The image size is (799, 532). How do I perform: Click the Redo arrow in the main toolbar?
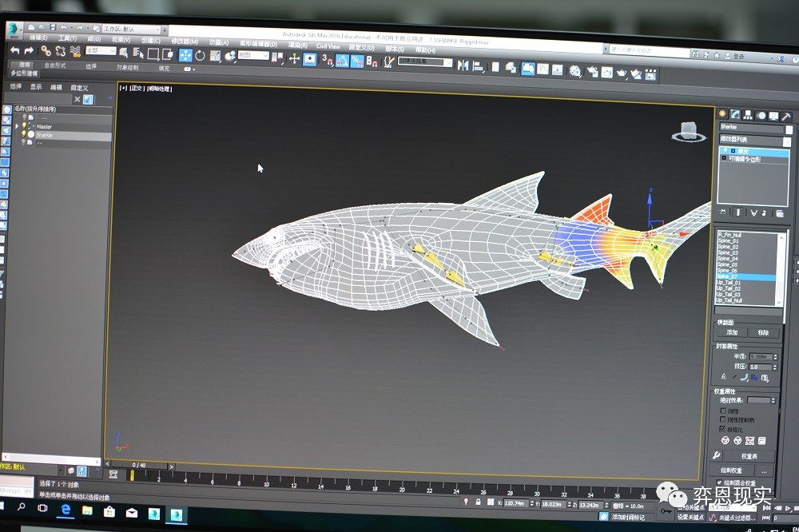click(29, 50)
